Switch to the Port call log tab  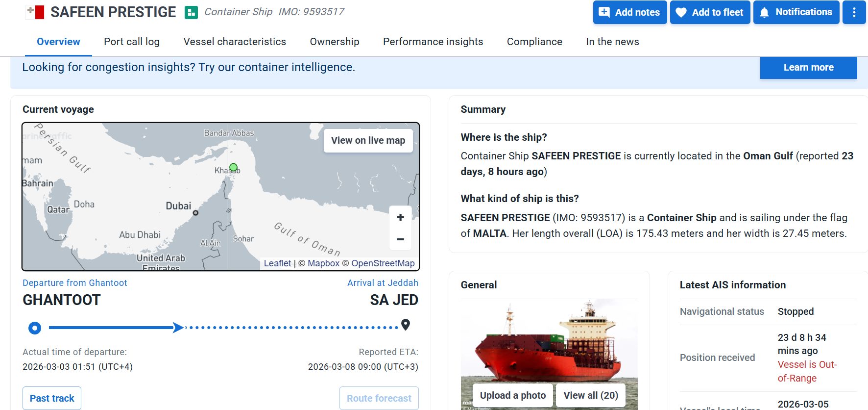(x=132, y=42)
